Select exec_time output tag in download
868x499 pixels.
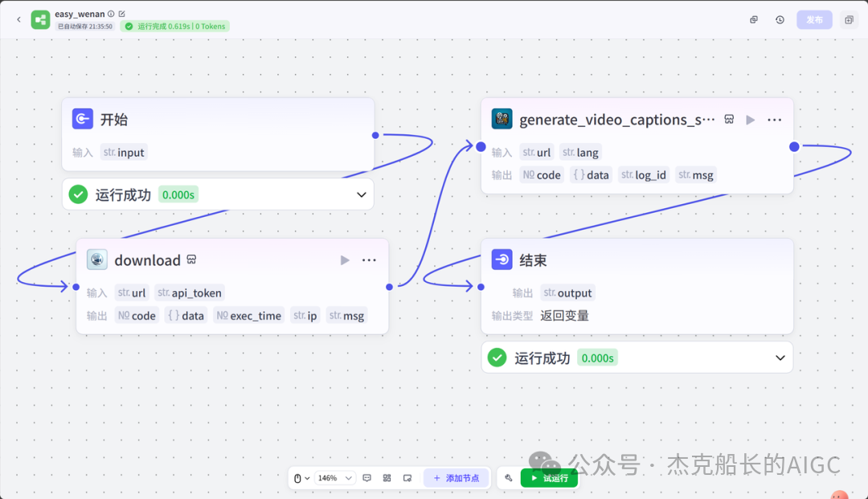tap(248, 315)
